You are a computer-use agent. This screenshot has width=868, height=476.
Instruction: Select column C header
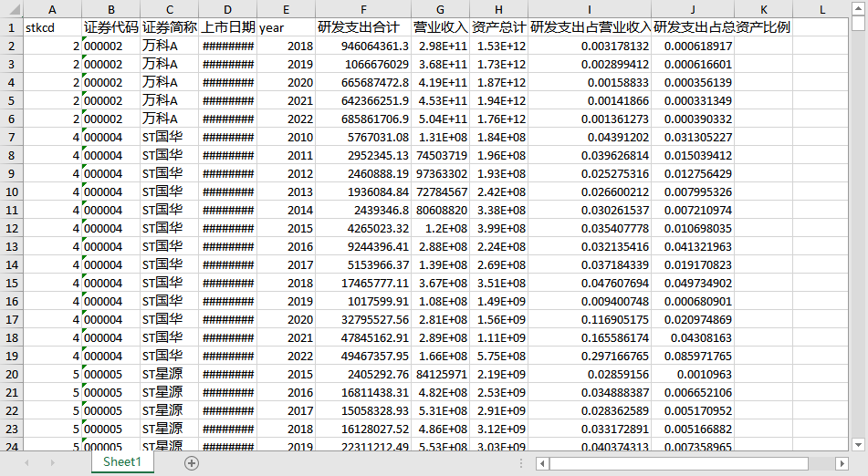[x=170, y=9]
